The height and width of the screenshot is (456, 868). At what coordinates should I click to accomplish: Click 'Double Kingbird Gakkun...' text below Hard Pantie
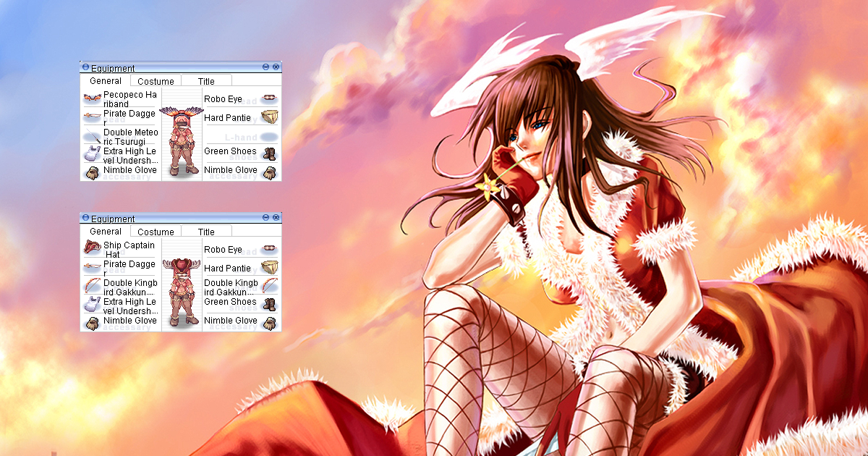(x=230, y=287)
